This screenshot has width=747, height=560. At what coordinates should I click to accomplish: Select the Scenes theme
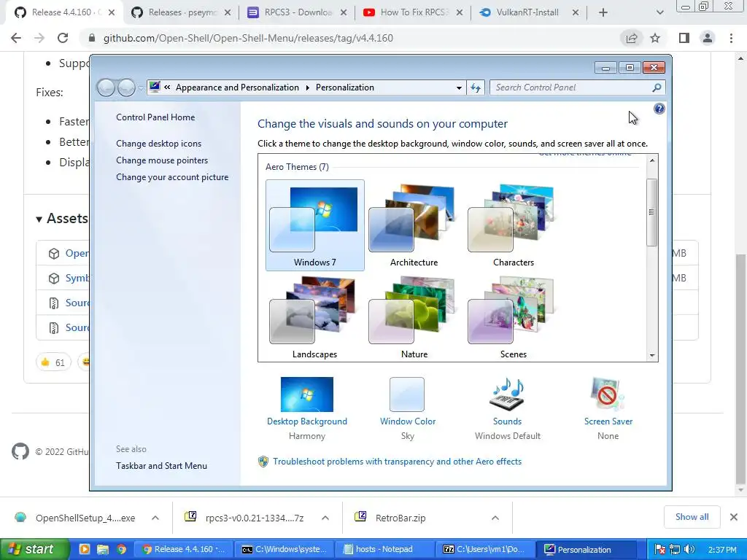pos(513,318)
